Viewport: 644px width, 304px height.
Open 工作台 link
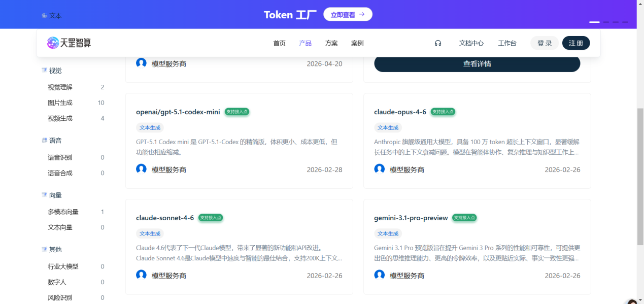pyautogui.click(x=507, y=43)
